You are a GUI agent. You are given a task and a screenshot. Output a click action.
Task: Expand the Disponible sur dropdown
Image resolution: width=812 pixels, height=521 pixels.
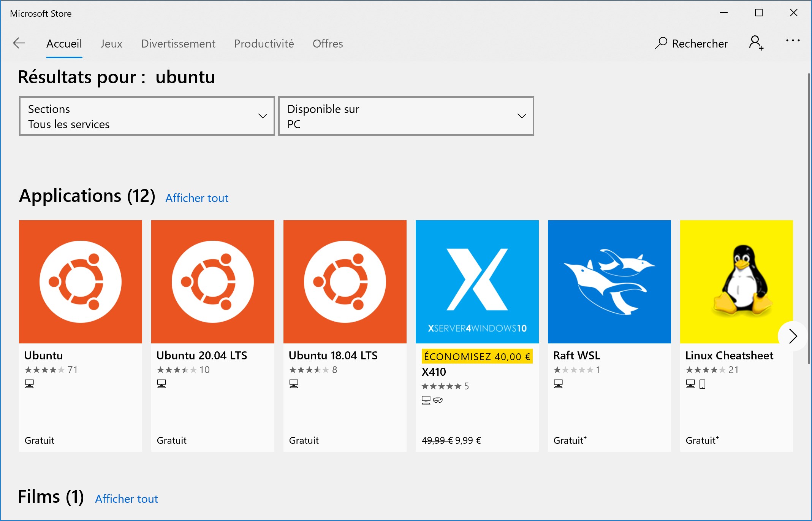tap(406, 116)
